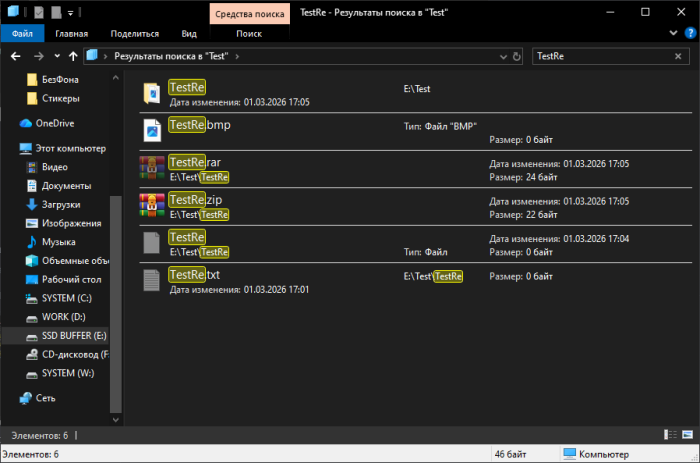The height and width of the screenshot is (463, 700).
Task: Go up one folder level
Action: pos(73,56)
